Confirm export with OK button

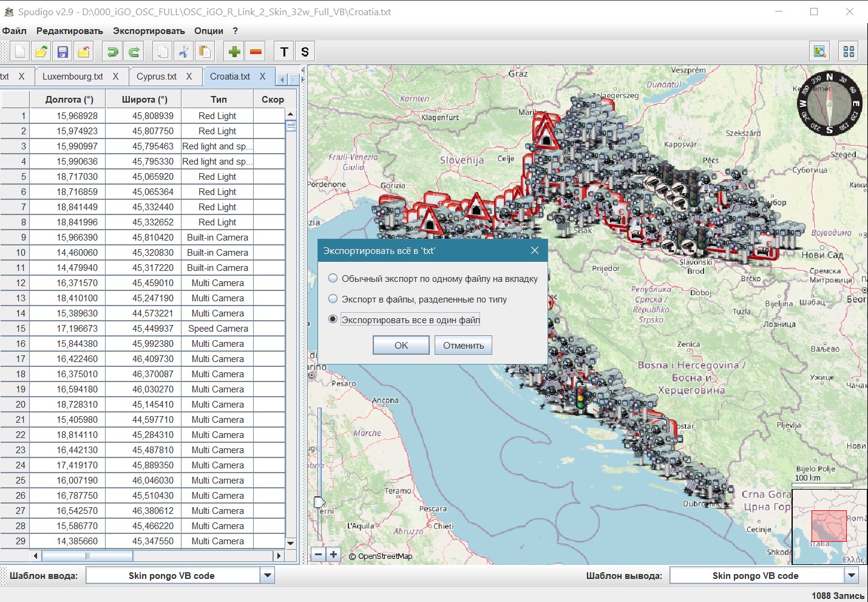(x=401, y=345)
